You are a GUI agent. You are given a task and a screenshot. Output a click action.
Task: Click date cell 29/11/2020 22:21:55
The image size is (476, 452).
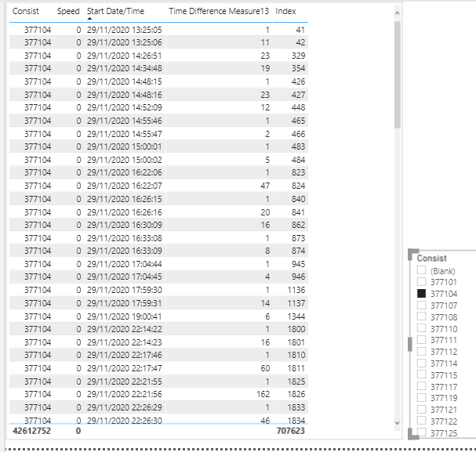pyautogui.click(x=125, y=381)
